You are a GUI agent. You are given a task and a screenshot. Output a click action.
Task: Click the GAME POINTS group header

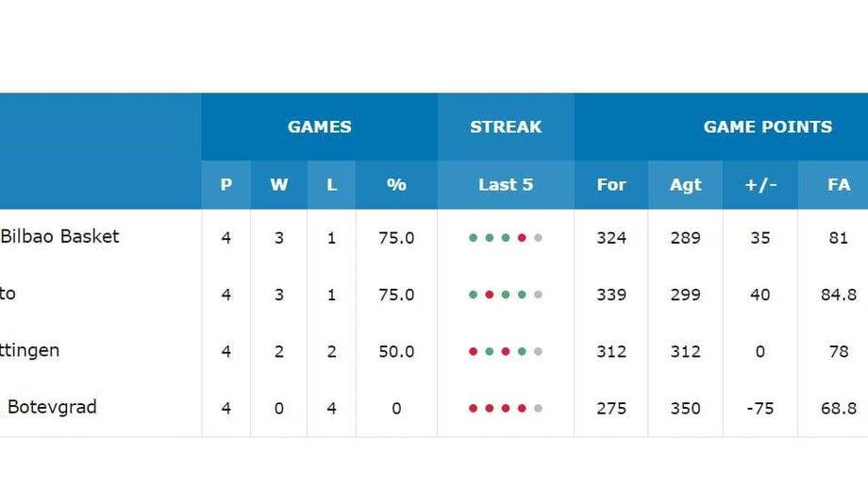[767, 126]
